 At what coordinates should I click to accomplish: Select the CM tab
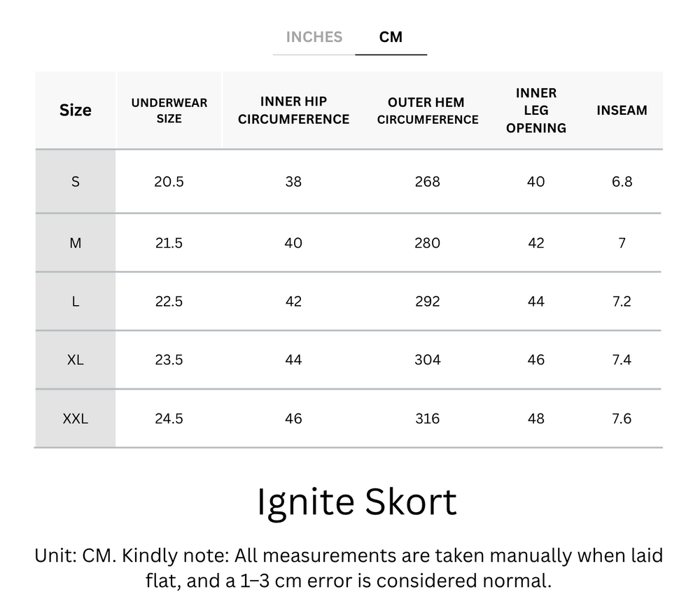tap(391, 37)
